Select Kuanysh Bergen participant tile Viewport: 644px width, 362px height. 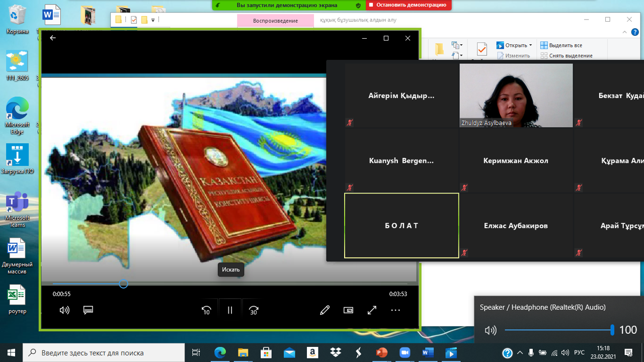pos(401,160)
